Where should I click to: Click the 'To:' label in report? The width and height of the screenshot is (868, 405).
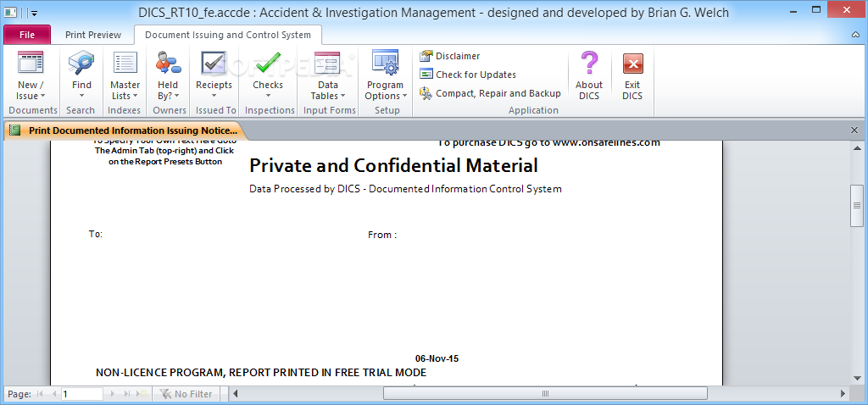[95, 234]
